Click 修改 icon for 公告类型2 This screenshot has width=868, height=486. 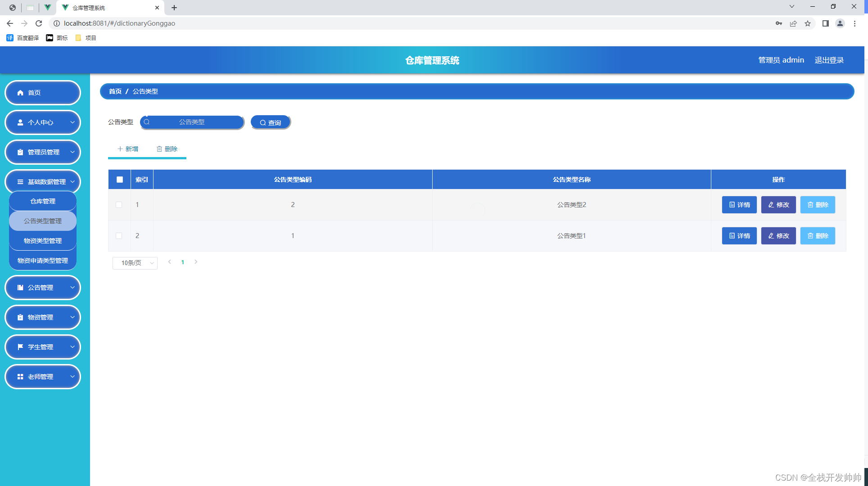pyautogui.click(x=779, y=204)
